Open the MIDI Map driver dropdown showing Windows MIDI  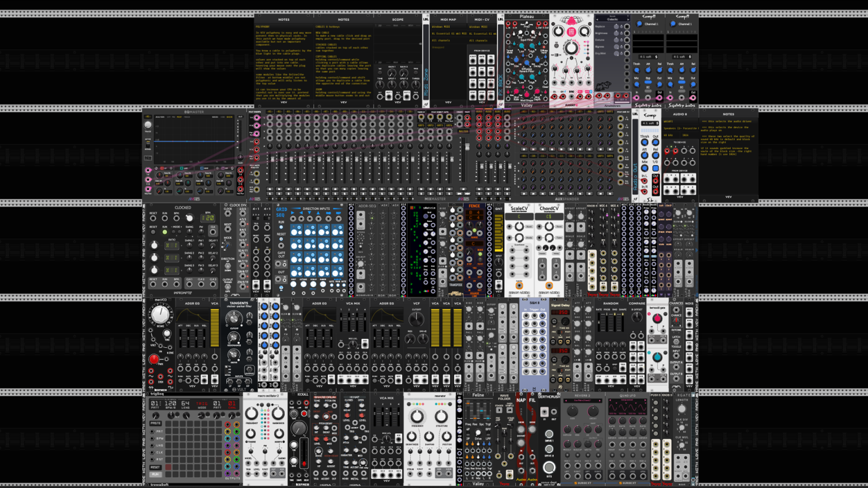(448, 27)
